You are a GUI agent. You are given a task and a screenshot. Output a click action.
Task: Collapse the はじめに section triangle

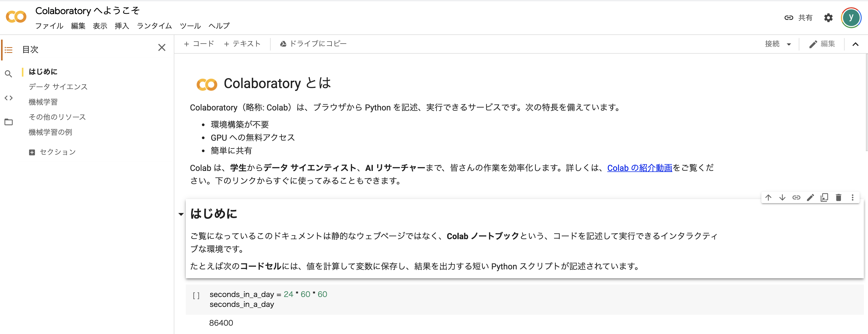[181, 214]
